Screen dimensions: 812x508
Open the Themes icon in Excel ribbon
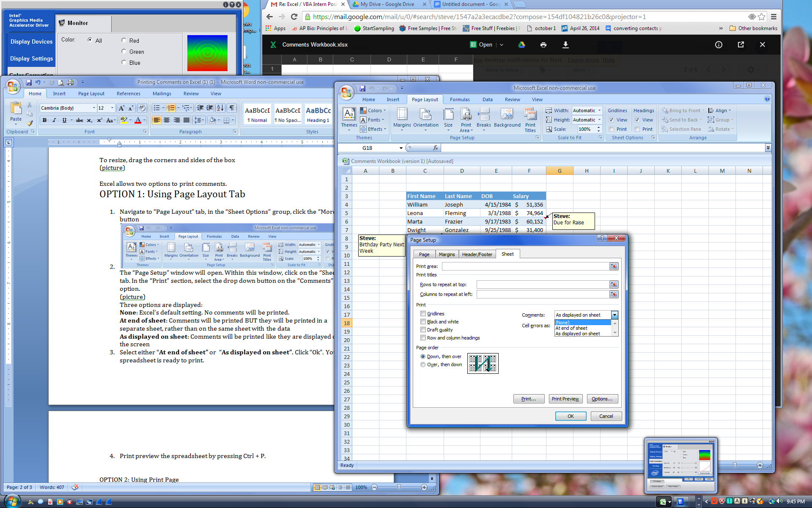click(349, 119)
